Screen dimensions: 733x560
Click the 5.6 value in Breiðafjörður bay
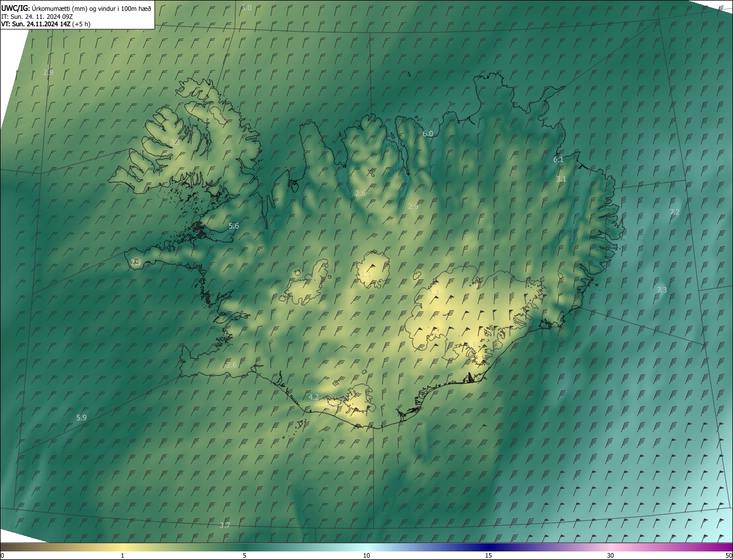pyautogui.click(x=234, y=226)
